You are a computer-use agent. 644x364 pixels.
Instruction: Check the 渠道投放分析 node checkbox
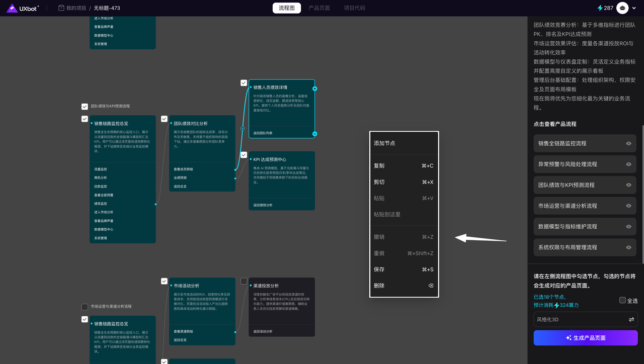coord(244,281)
